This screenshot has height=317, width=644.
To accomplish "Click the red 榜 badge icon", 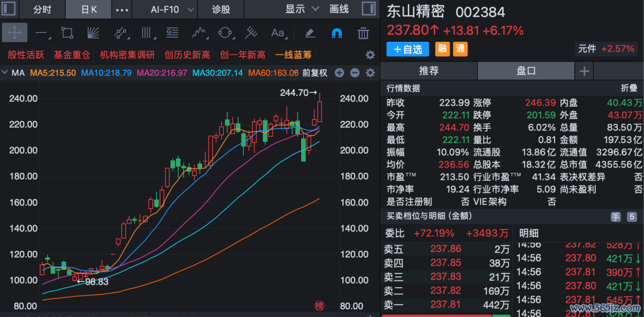I will pos(319,306).
